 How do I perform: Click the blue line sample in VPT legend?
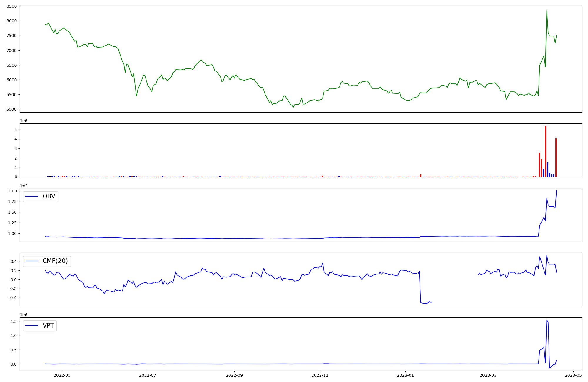32,326
